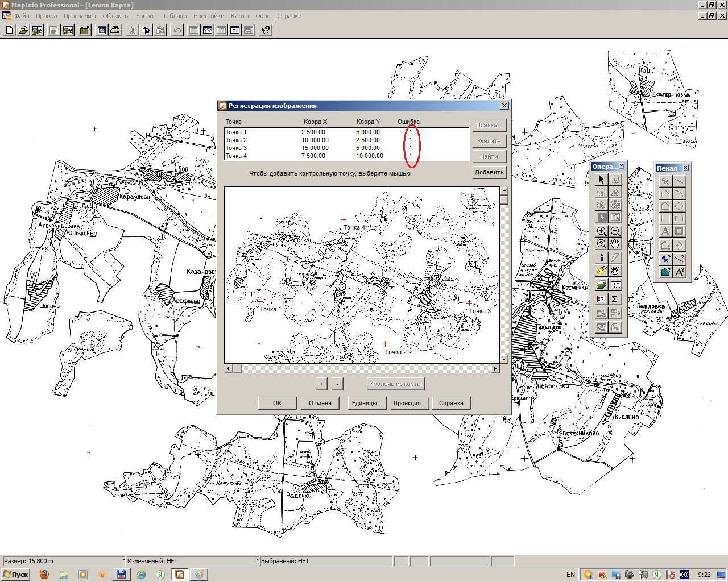Click the Справка button in the dialog
This screenshot has height=582, width=728.
[452, 403]
